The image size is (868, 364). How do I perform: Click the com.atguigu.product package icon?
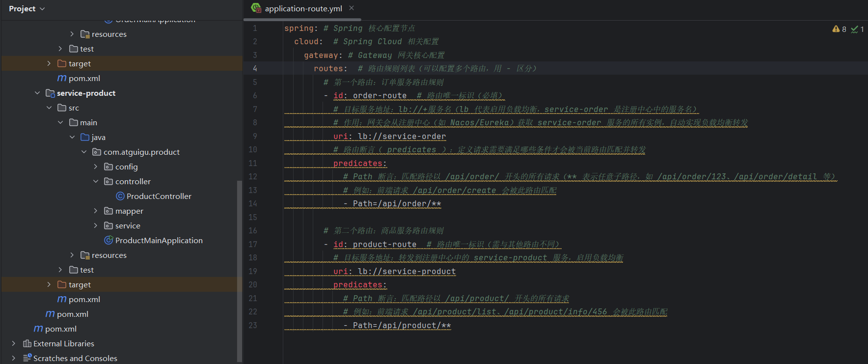pos(97,152)
